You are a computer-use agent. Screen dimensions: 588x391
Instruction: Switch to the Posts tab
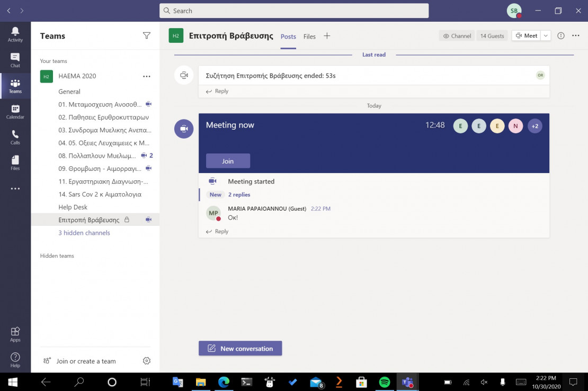coord(288,37)
